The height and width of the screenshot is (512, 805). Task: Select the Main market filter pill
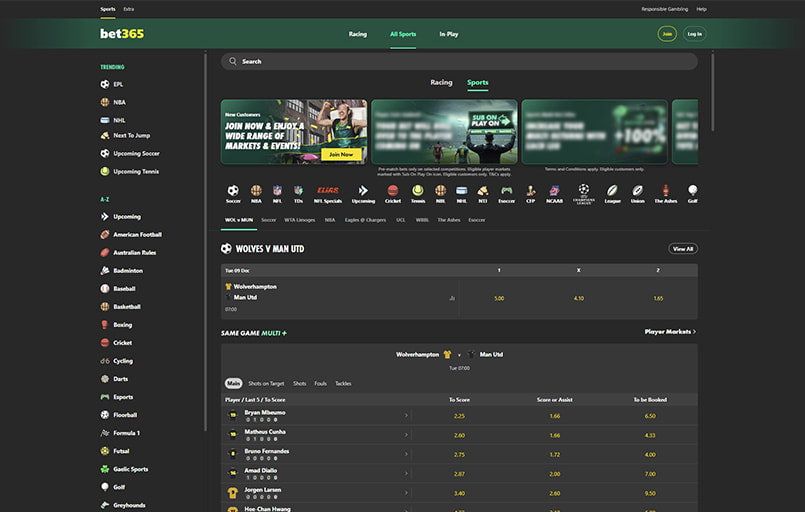(x=233, y=383)
